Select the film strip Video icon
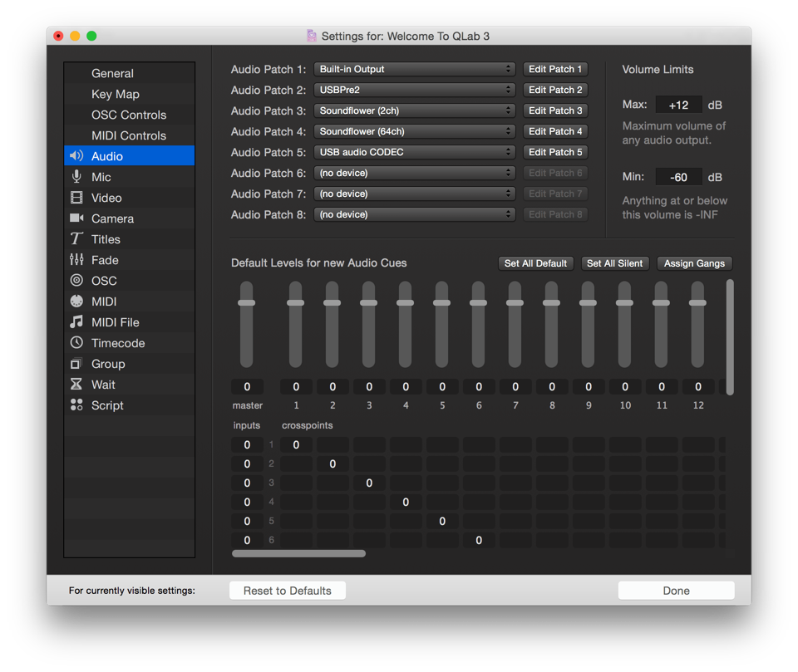This screenshot has height=672, width=798. coord(76,198)
